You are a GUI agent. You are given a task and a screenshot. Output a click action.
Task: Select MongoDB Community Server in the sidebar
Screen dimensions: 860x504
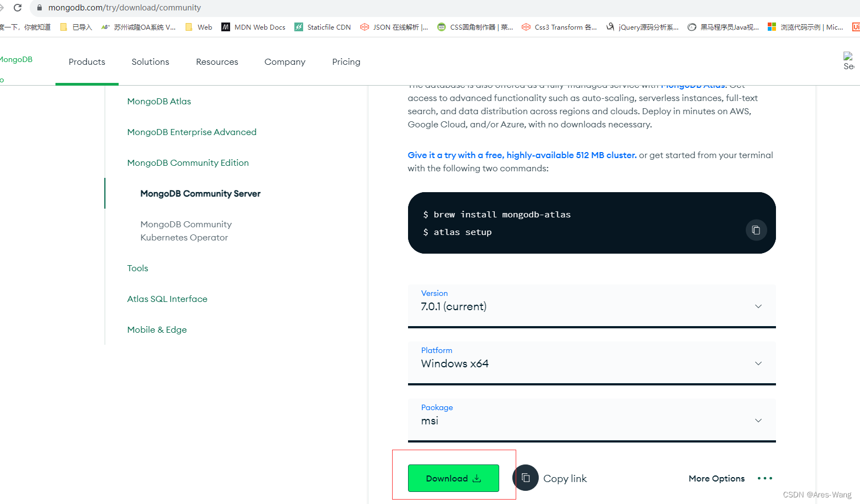point(200,194)
